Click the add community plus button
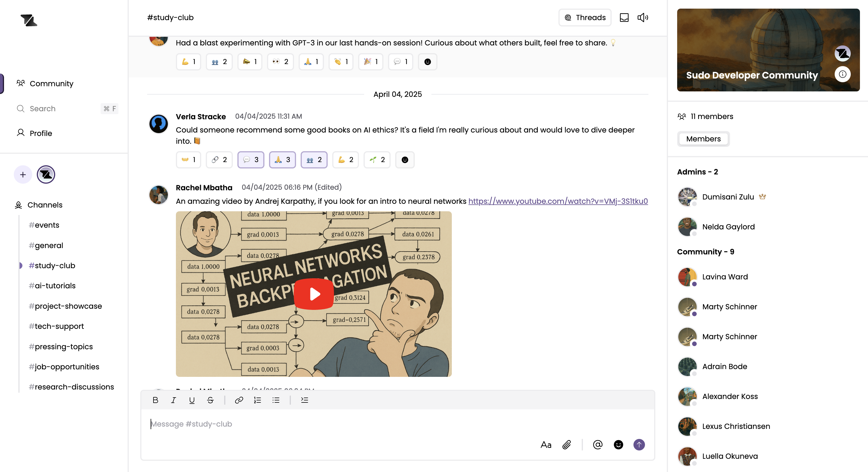The height and width of the screenshot is (472, 868). (x=23, y=174)
